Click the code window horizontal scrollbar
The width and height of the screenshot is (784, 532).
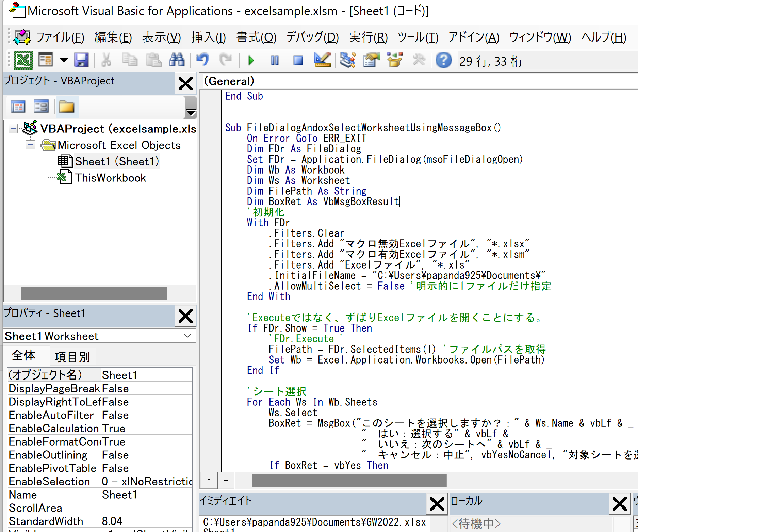tap(349, 480)
